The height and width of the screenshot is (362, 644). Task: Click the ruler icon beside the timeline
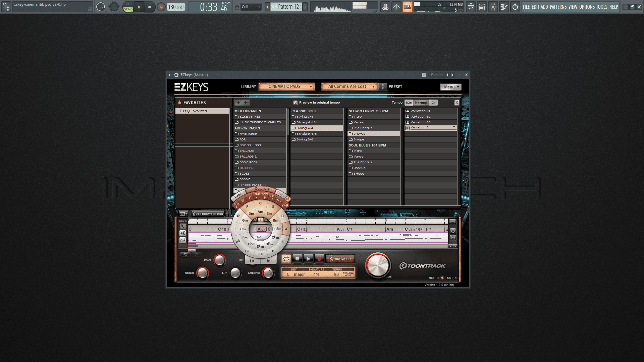pyautogui.click(x=452, y=221)
